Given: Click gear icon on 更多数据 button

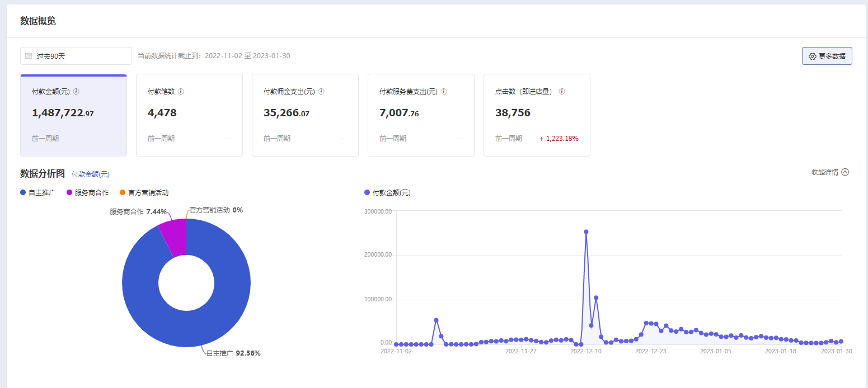Looking at the screenshot, I should (813, 56).
